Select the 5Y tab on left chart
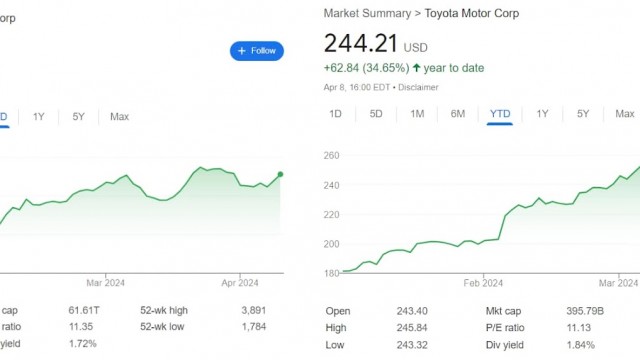Viewport: 640px width, 360px height. click(x=78, y=117)
